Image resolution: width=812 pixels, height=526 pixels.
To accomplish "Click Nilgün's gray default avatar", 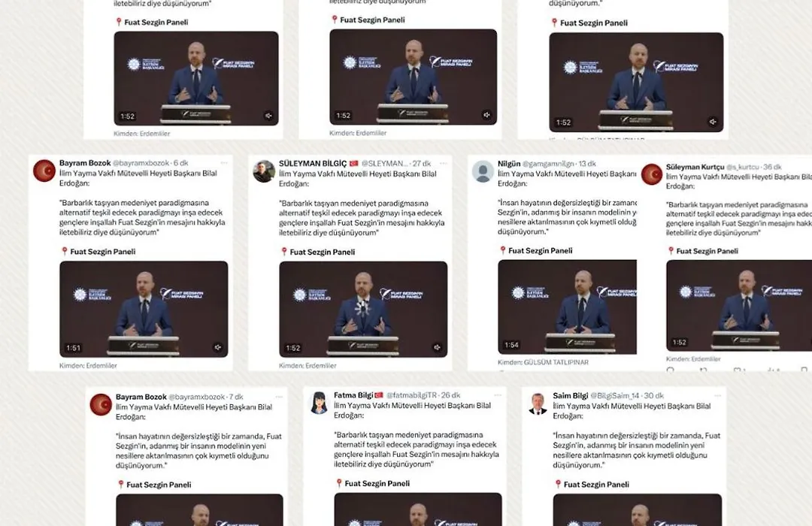I will (483, 171).
